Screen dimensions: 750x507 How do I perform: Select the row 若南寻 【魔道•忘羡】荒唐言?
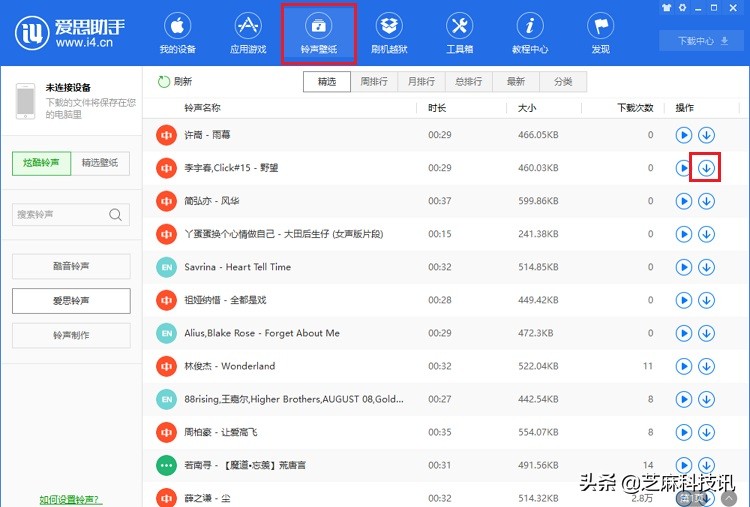pos(446,465)
